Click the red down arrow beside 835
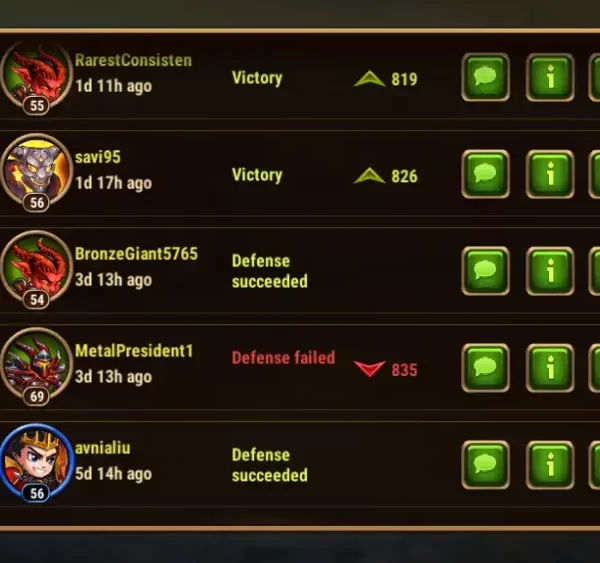 click(369, 369)
